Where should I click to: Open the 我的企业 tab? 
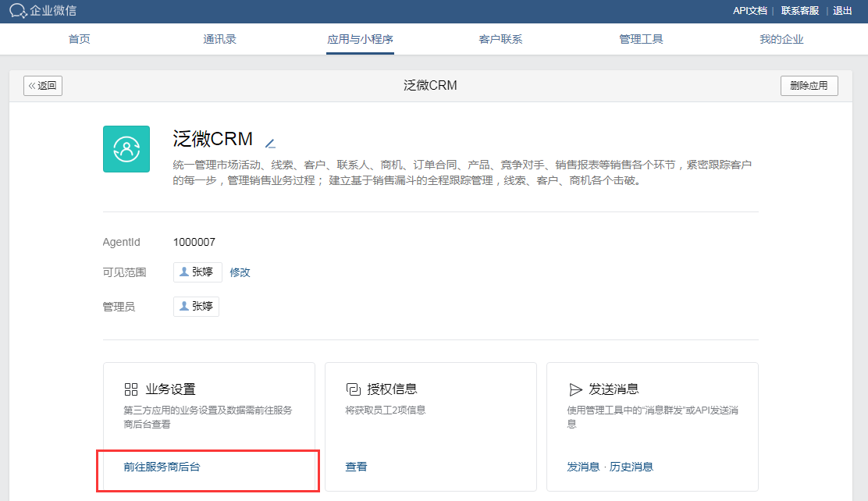tap(781, 39)
